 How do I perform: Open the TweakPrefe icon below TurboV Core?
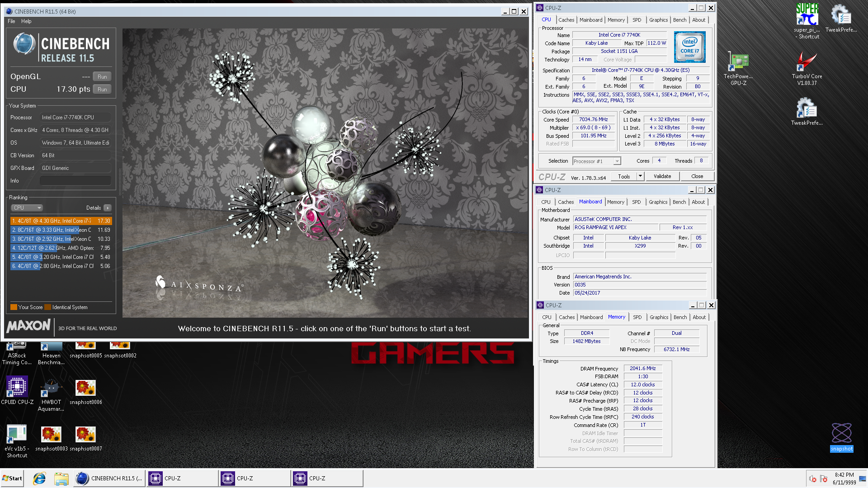pyautogui.click(x=807, y=112)
